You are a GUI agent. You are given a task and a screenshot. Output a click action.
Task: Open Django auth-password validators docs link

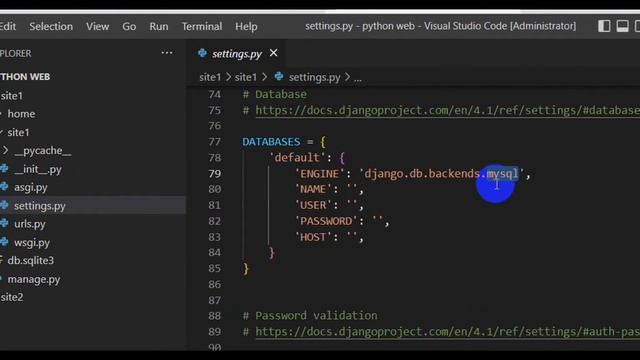click(447, 332)
